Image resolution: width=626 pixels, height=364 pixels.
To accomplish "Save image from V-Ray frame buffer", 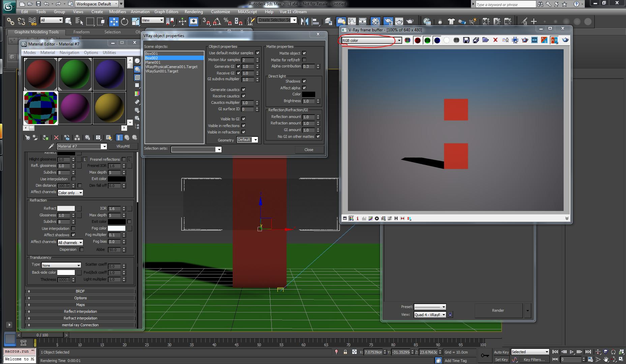I will [466, 40].
